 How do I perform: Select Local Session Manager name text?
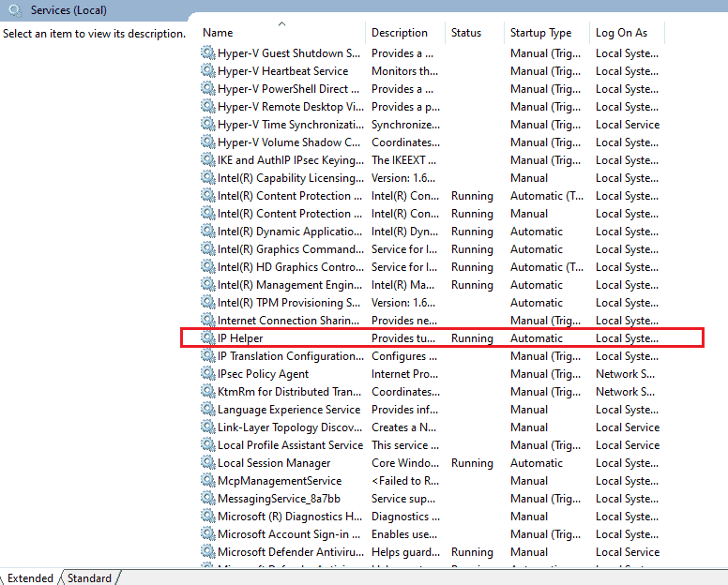coord(274,463)
